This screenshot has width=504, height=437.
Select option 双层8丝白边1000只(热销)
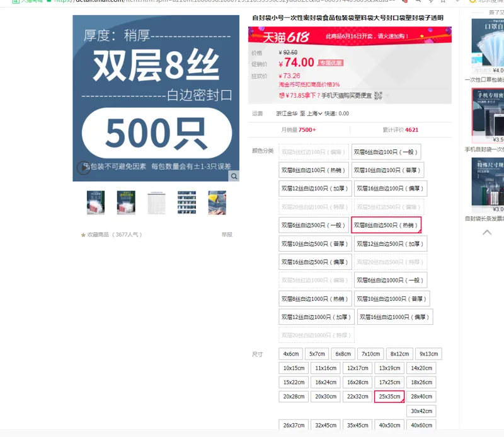tap(315, 299)
